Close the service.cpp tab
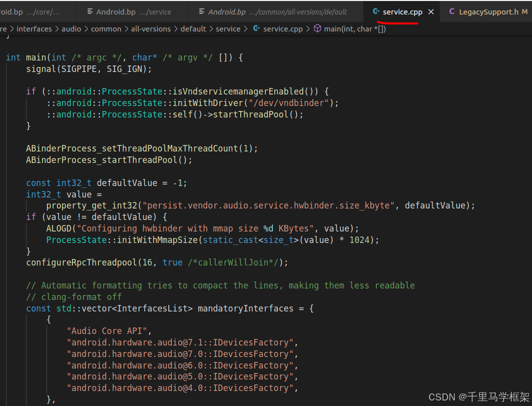Image resolution: width=532 pixels, height=406 pixels. pyautogui.click(x=431, y=12)
